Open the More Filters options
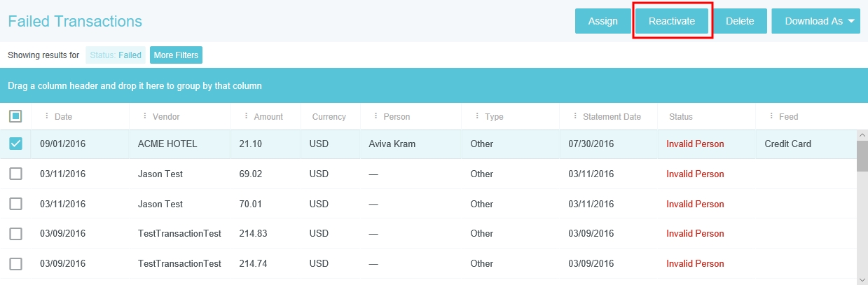Viewport: 868px width, 285px height. click(x=176, y=55)
